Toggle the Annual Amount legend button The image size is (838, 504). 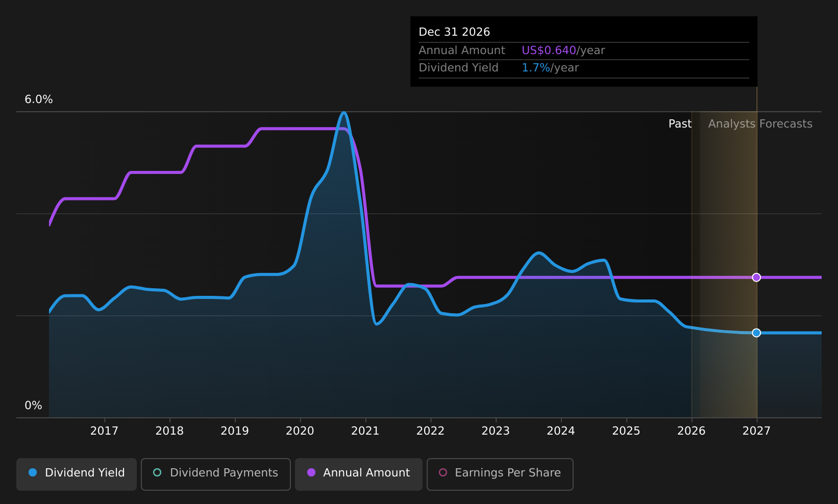[x=359, y=474]
